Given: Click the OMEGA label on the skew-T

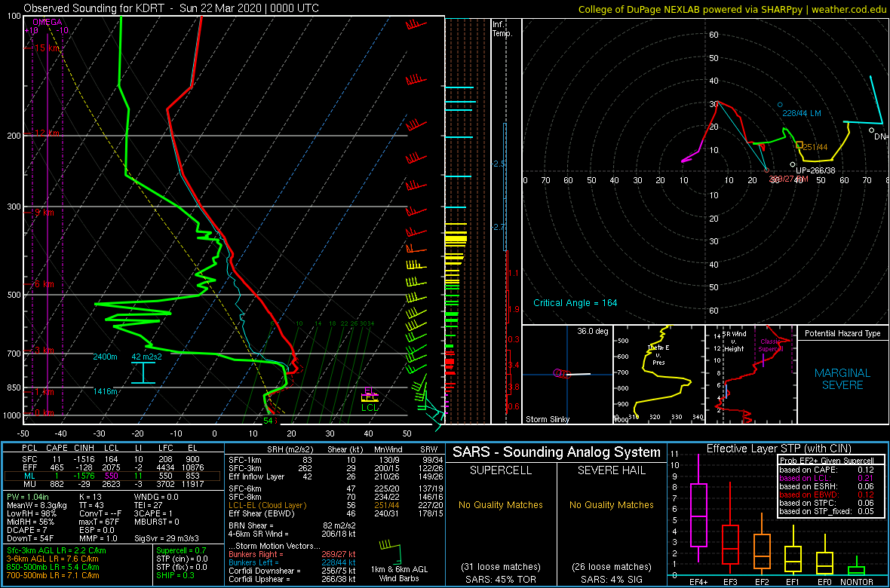Looking at the screenshot, I should tap(47, 22).
